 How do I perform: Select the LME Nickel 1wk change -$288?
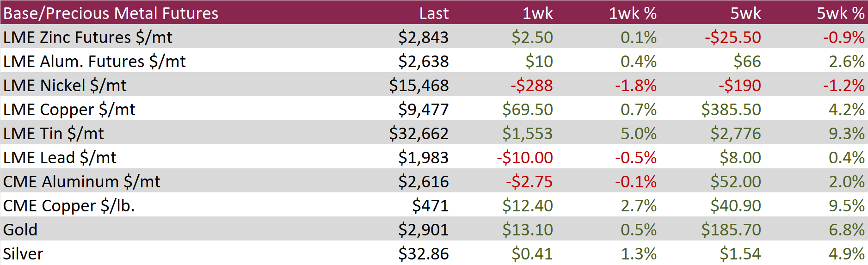click(532, 86)
